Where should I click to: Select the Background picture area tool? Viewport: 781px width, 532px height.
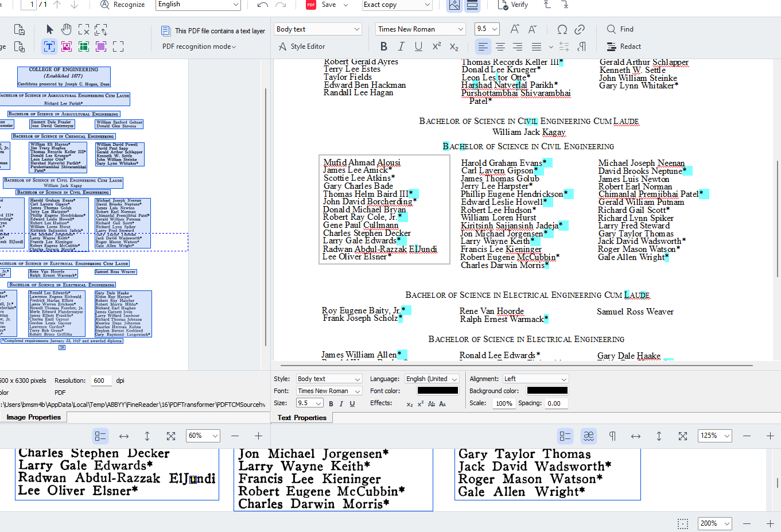[x=101, y=46]
